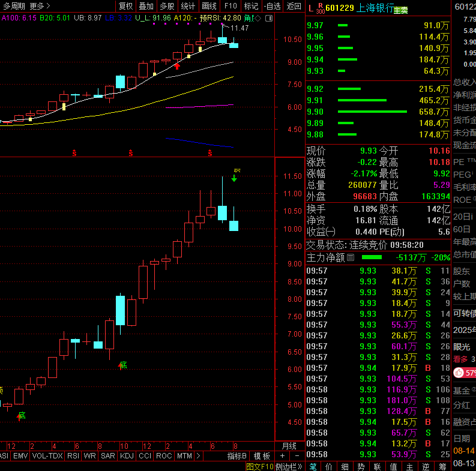Click the green 主力净额 progress bar

(372, 257)
